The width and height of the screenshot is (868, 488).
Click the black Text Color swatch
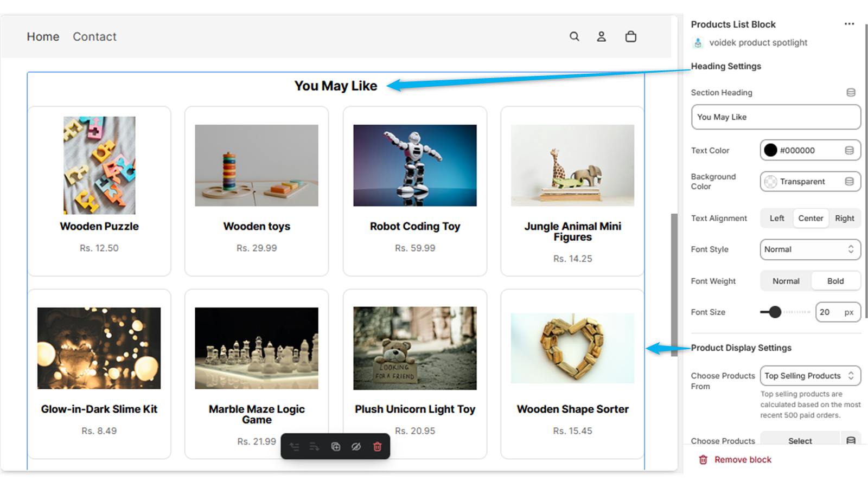point(770,150)
